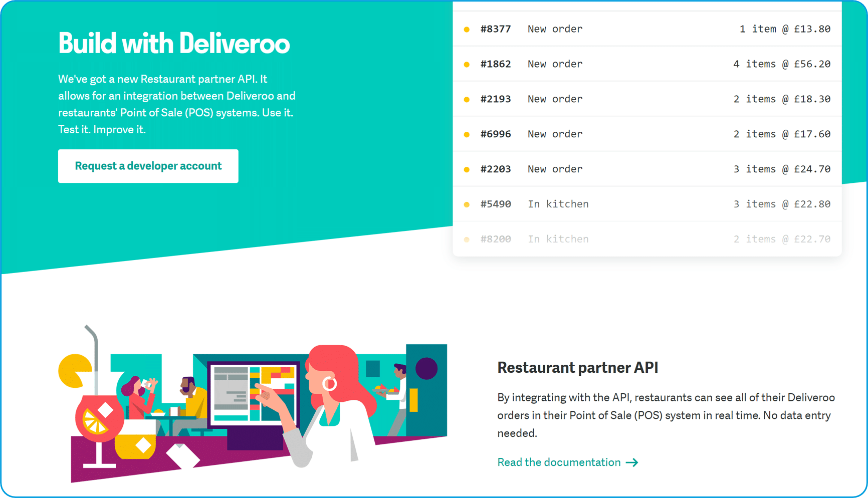This screenshot has width=868, height=498.
Task: Select the 2 items @ £18.30 order text
Action: pos(781,99)
